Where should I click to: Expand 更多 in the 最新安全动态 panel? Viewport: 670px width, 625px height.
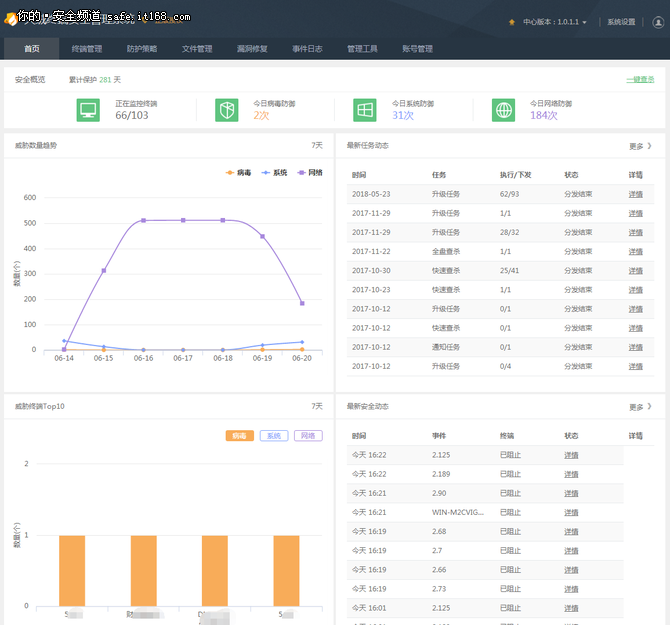click(x=640, y=407)
